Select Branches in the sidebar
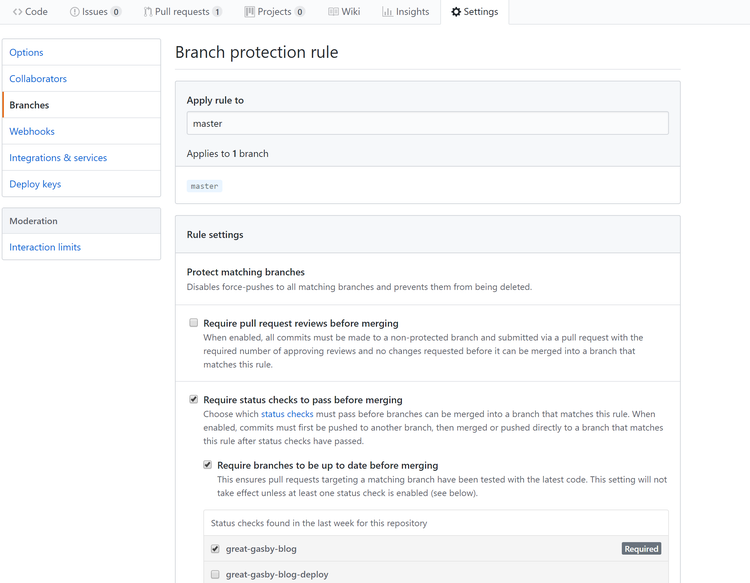 pyautogui.click(x=81, y=105)
